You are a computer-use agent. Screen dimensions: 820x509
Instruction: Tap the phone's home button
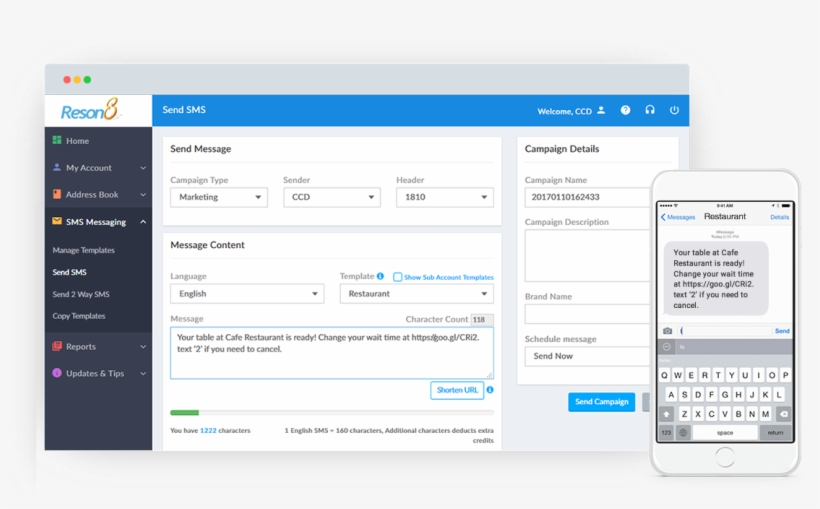725,458
